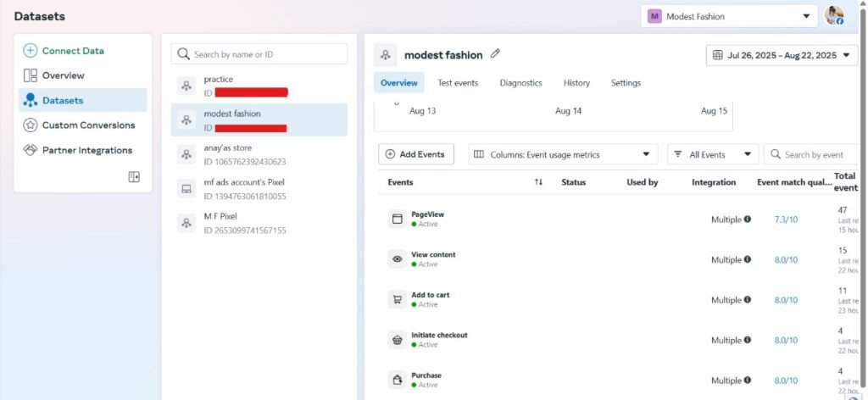Screen dimensions: 868x400
Task: Switch to the Test events tab
Action: [458, 83]
